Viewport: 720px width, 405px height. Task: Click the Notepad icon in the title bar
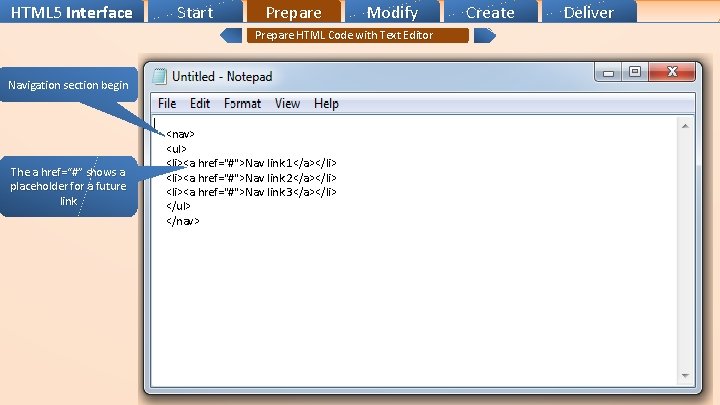click(159, 76)
